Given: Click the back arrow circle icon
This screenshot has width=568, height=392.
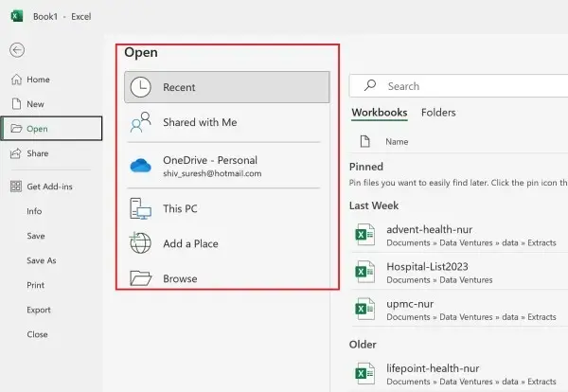Looking at the screenshot, I should point(17,50).
